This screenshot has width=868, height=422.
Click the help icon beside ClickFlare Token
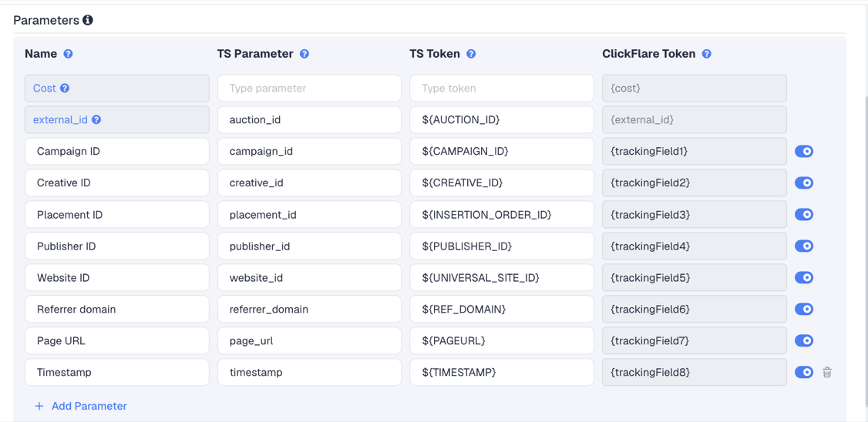[x=706, y=54]
